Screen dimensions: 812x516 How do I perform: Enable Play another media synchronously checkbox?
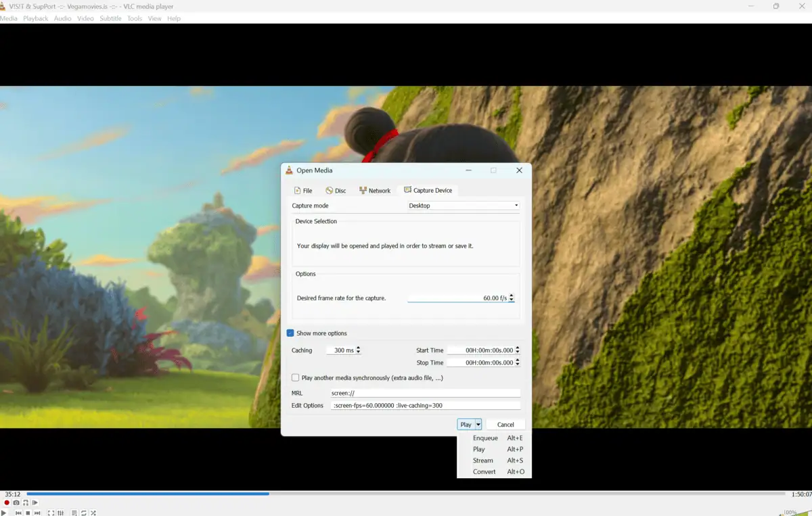click(295, 378)
